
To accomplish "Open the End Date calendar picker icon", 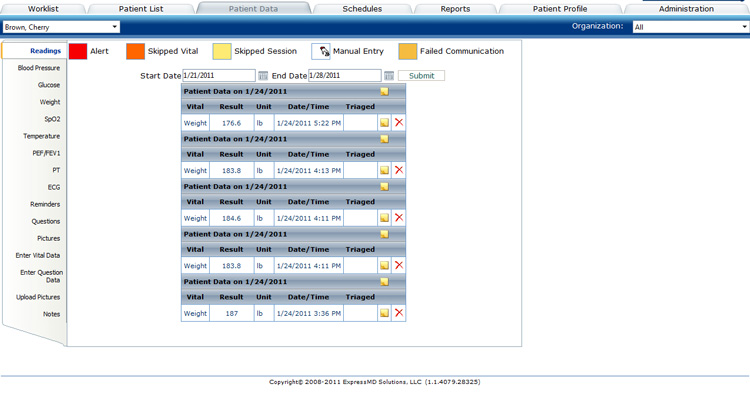I will pyautogui.click(x=389, y=76).
